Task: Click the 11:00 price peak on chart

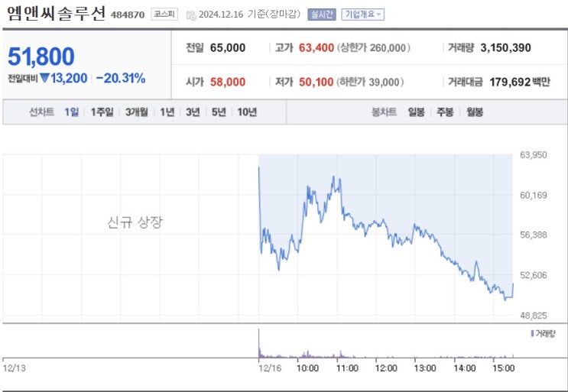Action: click(x=334, y=178)
